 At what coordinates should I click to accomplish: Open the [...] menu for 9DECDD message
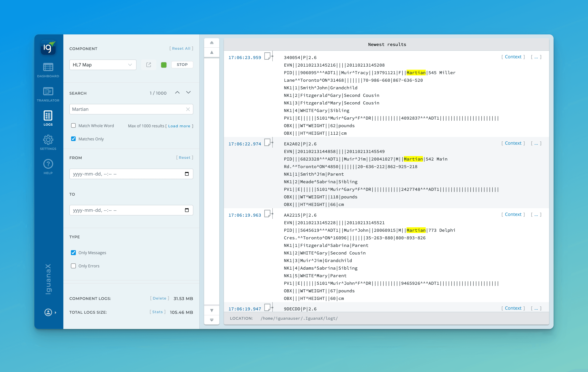pos(536,308)
